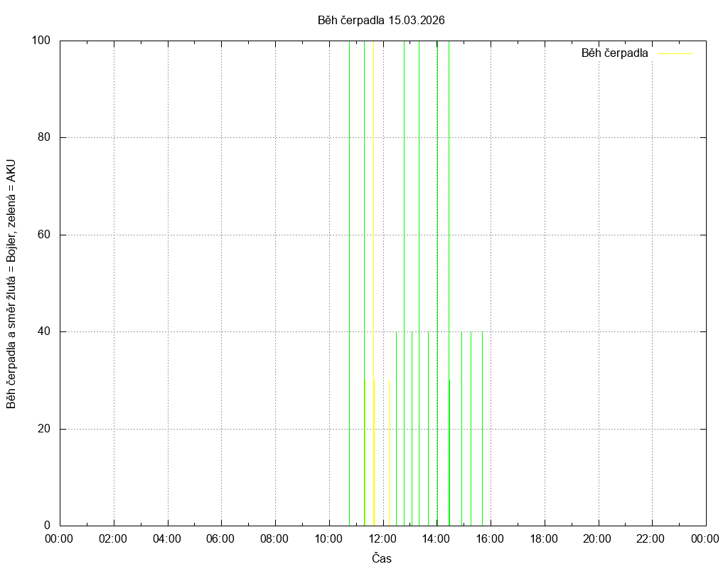The image size is (728, 569).
Task: Click the 80 y-axis tick label
Action: click(x=43, y=137)
